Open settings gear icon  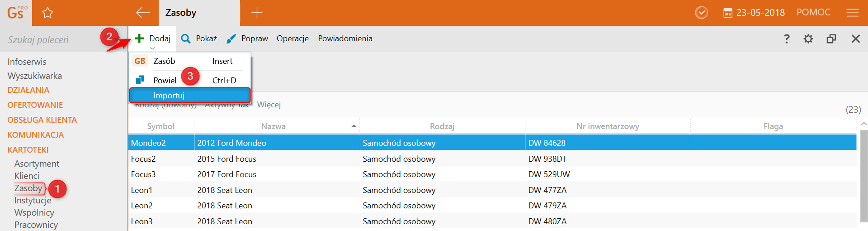coord(808,38)
